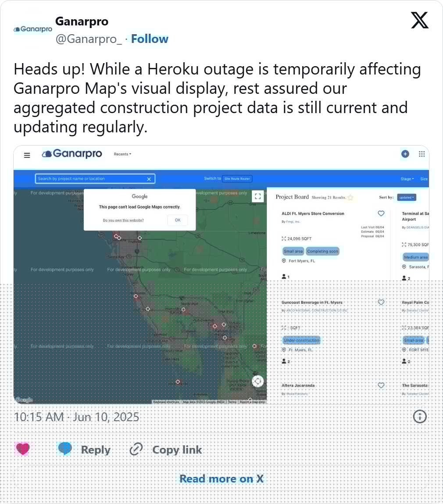Open the hamburger menu in Ganarpro
Screen dimensions: 443x504
coord(27,155)
